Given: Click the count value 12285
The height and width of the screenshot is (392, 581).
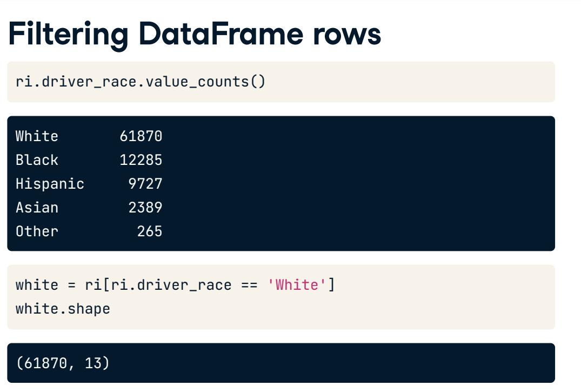Looking at the screenshot, I should [141, 160].
